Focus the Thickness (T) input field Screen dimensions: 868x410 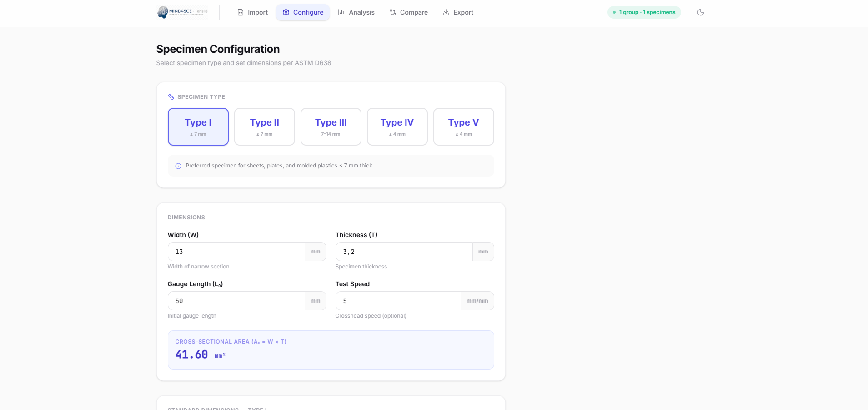click(404, 252)
